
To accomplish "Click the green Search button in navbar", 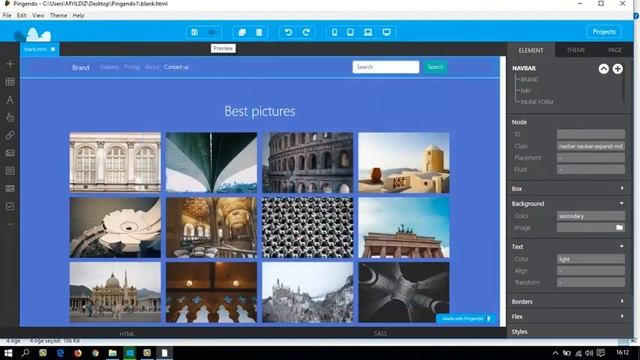I will point(436,67).
